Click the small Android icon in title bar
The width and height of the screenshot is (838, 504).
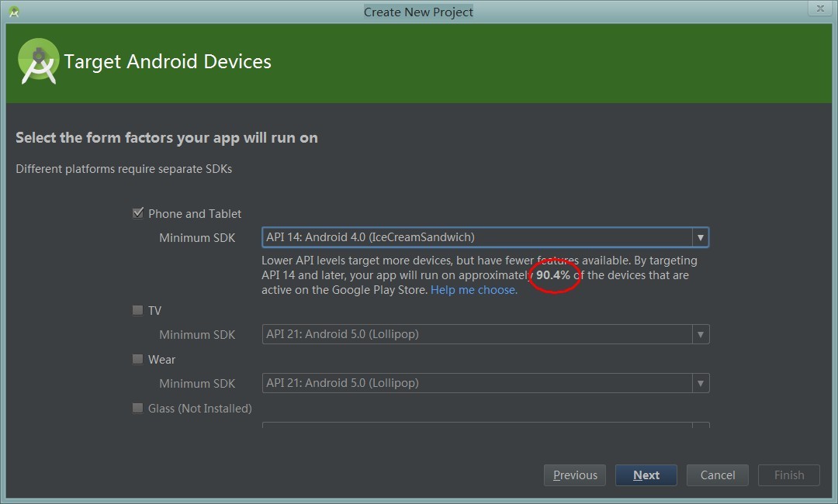(x=13, y=12)
